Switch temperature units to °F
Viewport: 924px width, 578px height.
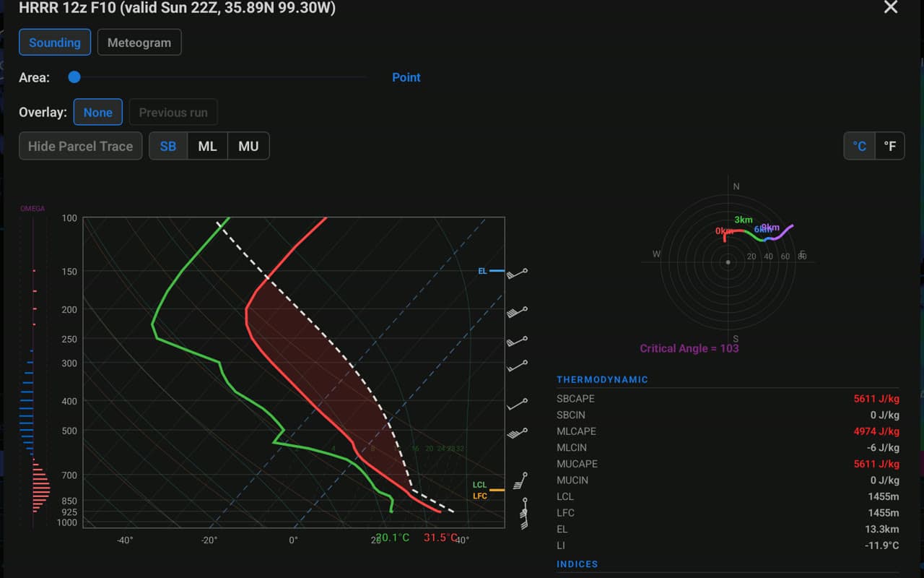coord(889,146)
